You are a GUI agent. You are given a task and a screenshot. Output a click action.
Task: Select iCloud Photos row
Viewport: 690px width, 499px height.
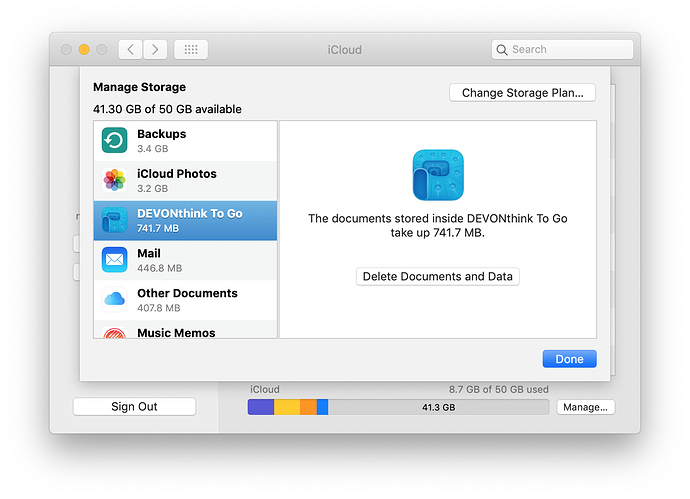tap(185, 181)
